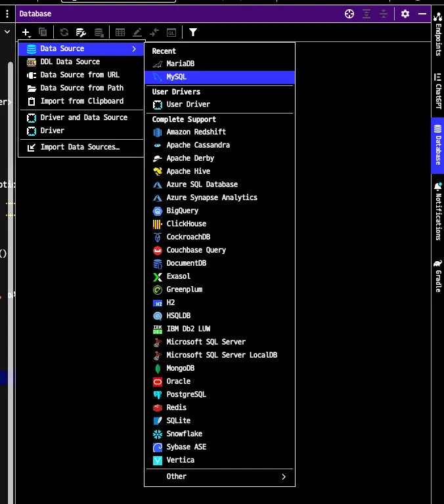Image resolution: width=444 pixels, height=504 pixels.
Task: Select Couchbase Query data source
Action: click(x=219, y=250)
